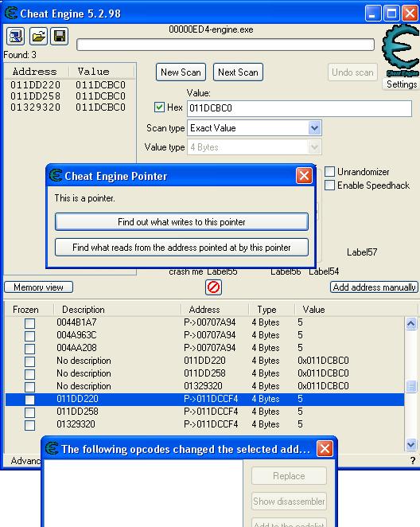The image size is (420, 527).
Task: Toggle the Hex checkbox
Action: pos(159,107)
